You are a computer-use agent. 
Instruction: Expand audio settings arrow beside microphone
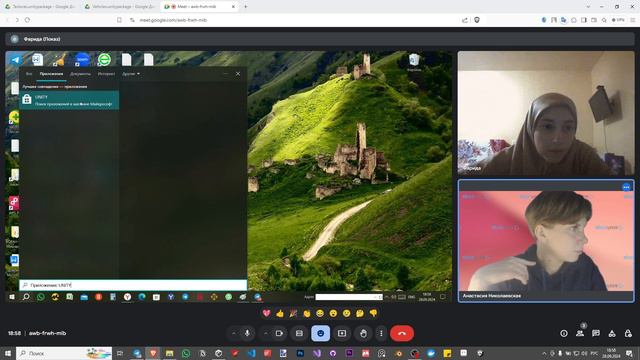coord(233,333)
